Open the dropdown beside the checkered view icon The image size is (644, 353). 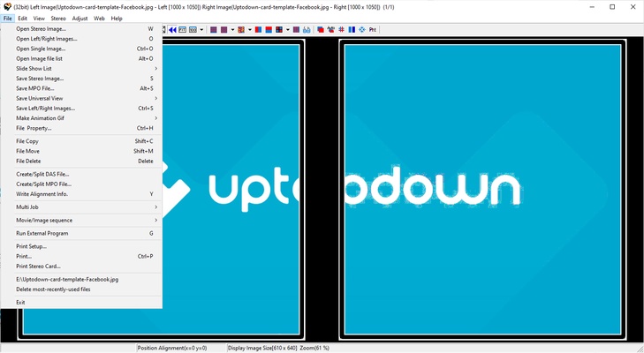click(x=287, y=29)
